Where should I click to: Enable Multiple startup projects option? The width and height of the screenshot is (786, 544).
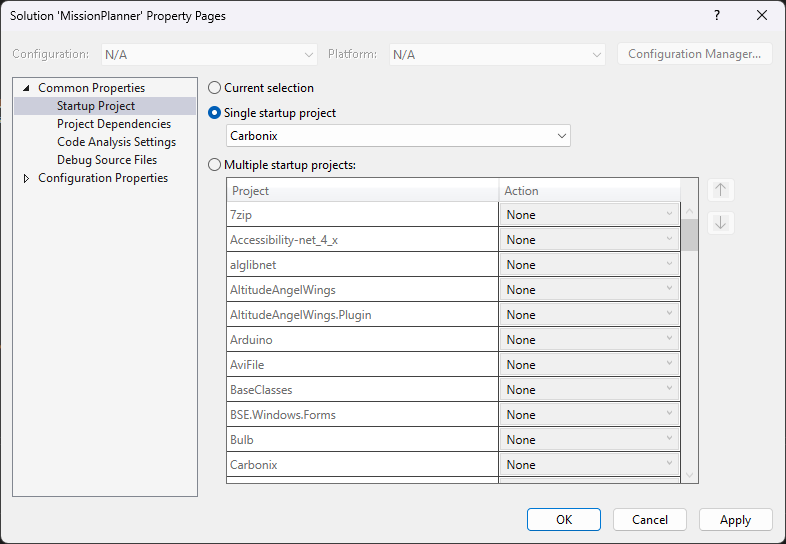point(215,165)
